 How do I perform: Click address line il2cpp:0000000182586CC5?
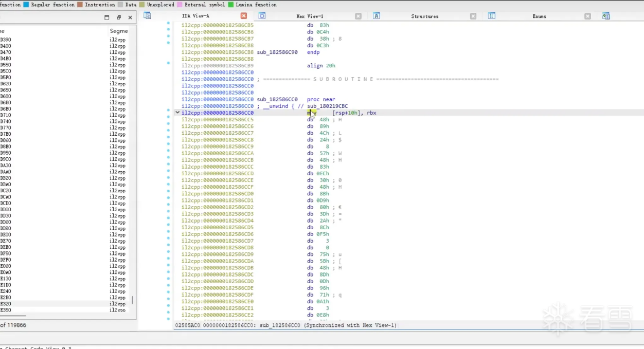point(218,119)
